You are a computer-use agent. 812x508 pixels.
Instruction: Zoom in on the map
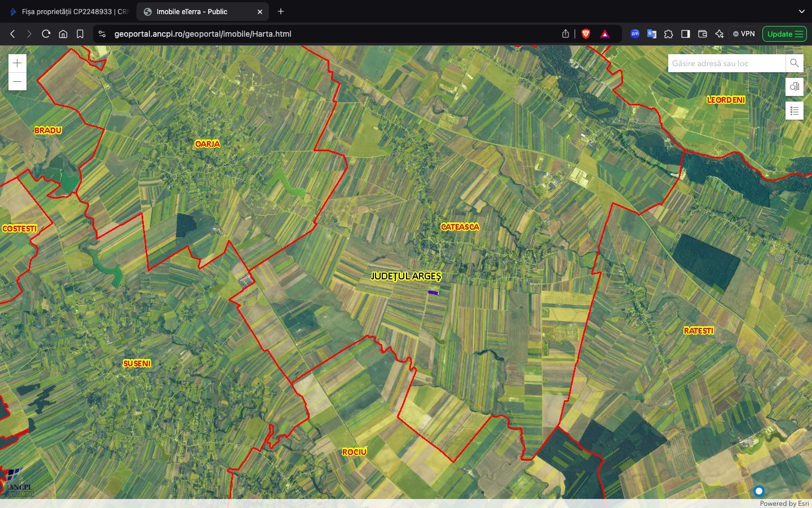17,63
